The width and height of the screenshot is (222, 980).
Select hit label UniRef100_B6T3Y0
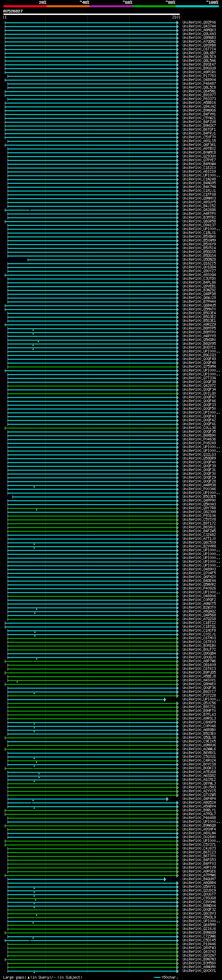[199, 856]
